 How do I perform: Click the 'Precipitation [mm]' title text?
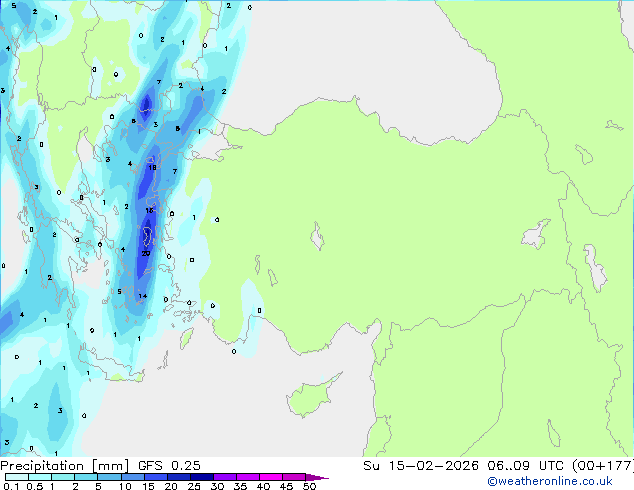click(x=65, y=466)
